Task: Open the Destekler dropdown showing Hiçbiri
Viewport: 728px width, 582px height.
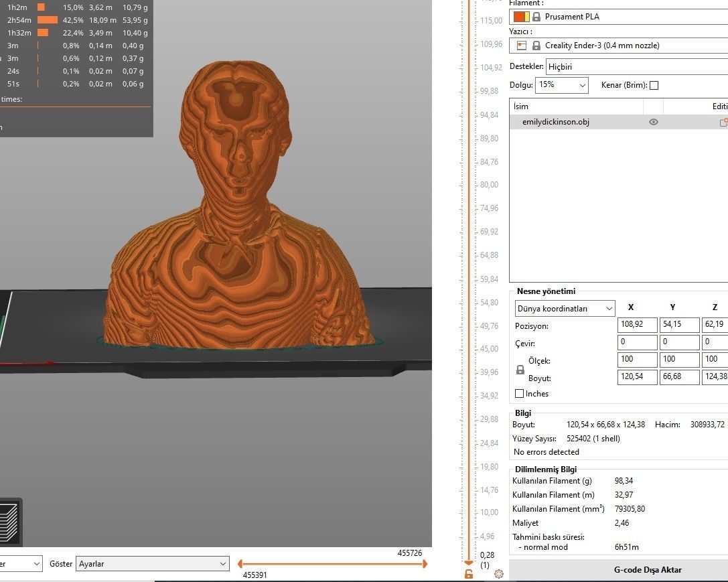Action: point(637,66)
